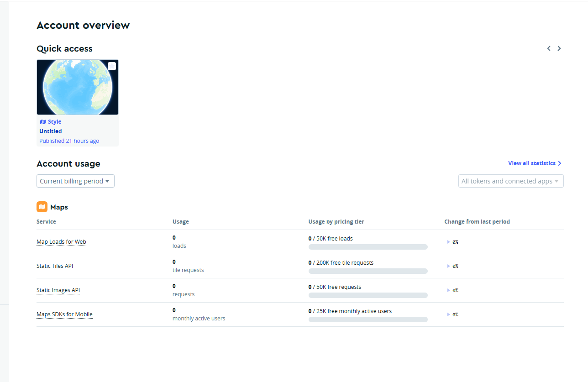Viewport: 588px width, 382px height.
Task: Click the left chevron above Quick access
Action: pyautogui.click(x=549, y=48)
